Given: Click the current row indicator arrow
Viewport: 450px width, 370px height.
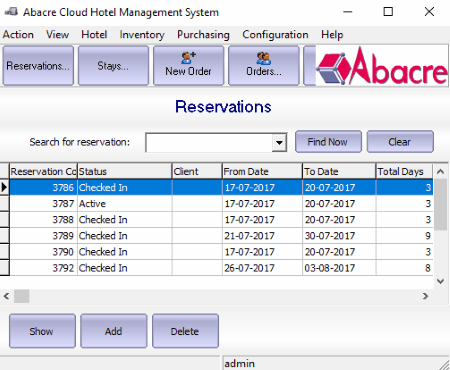Looking at the screenshot, I should click(x=4, y=187).
